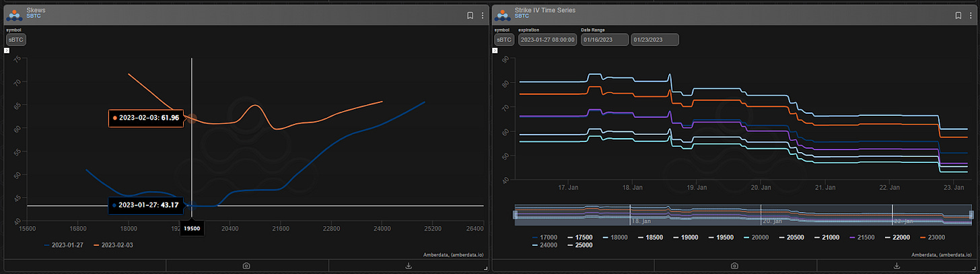Toggle the 17500 strike series
The width and height of the screenshot is (980, 274).
(x=580, y=237)
